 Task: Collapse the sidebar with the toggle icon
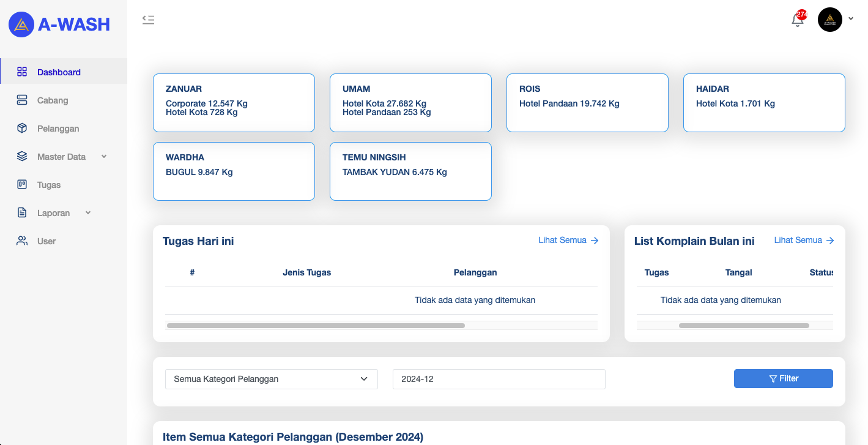tap(148, 19)
